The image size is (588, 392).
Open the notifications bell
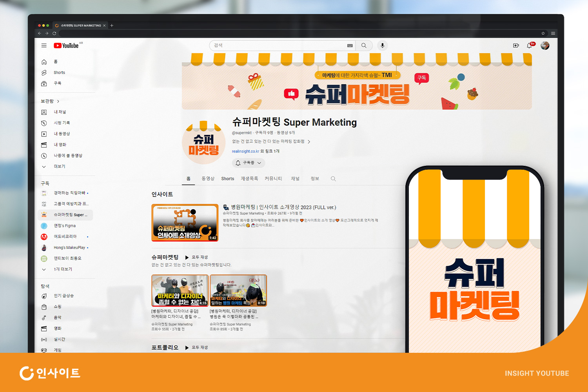(530, 45)
